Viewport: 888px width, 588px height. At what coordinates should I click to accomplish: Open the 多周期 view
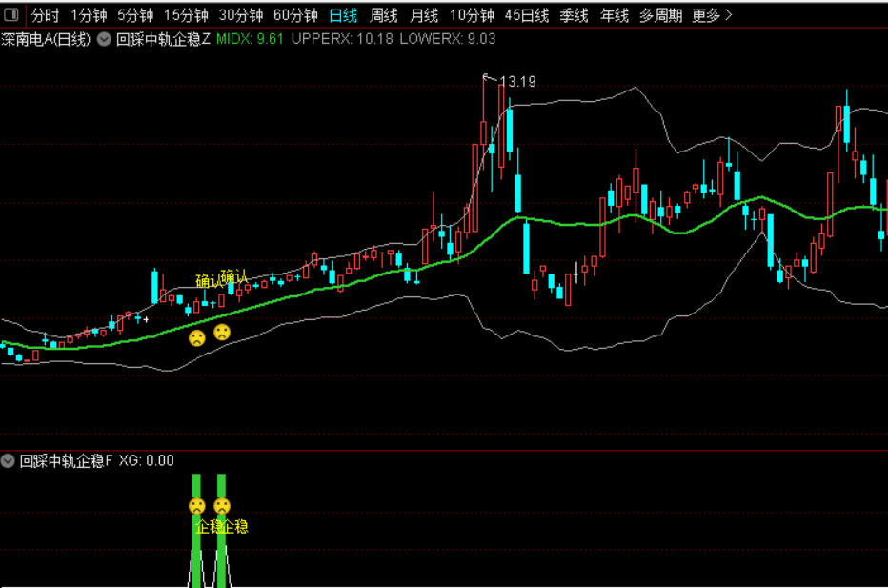tap(661, 15)
